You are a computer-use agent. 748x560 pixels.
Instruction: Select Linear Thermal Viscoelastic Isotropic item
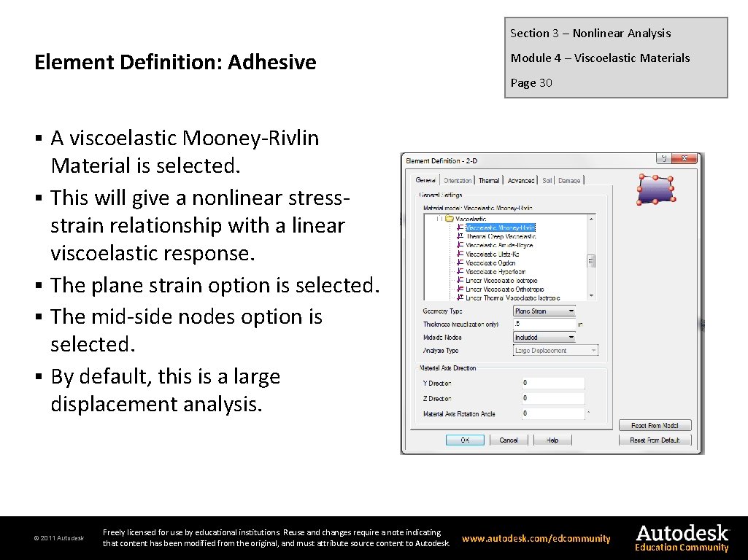coord(513,297)
